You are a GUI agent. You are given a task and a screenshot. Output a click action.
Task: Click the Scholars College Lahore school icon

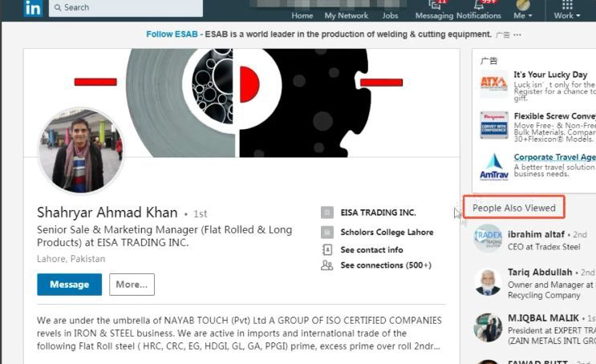(327, 233)
